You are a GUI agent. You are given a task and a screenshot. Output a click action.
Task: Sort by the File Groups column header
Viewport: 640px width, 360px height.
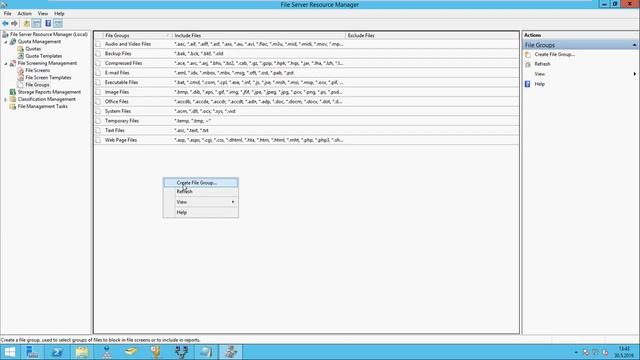click(137, 36)
